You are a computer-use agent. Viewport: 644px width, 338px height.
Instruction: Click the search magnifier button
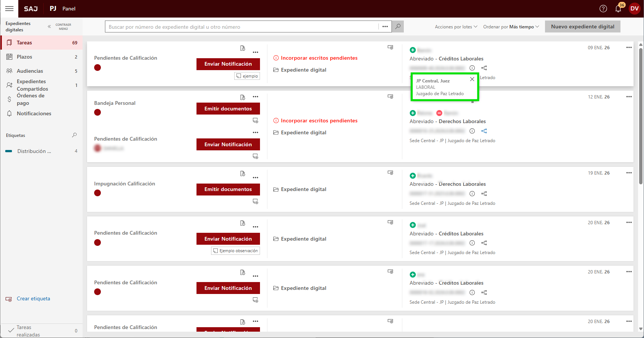click(x=398, y=26)
